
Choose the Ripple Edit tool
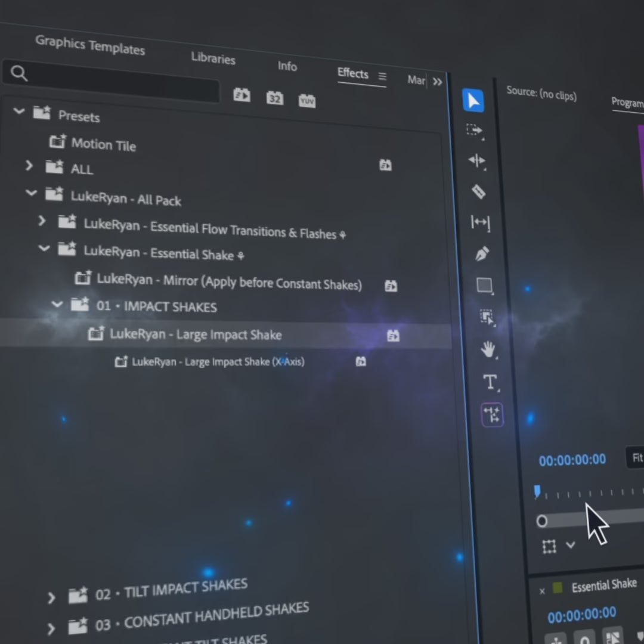click(477, 160)
